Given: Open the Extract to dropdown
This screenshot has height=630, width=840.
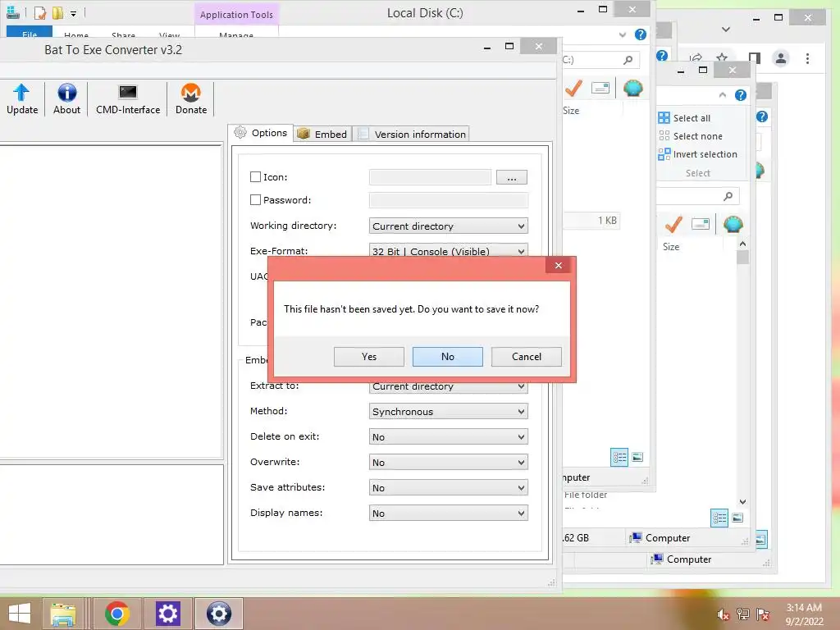Looking at the screenshot, I should coord(449,387).
